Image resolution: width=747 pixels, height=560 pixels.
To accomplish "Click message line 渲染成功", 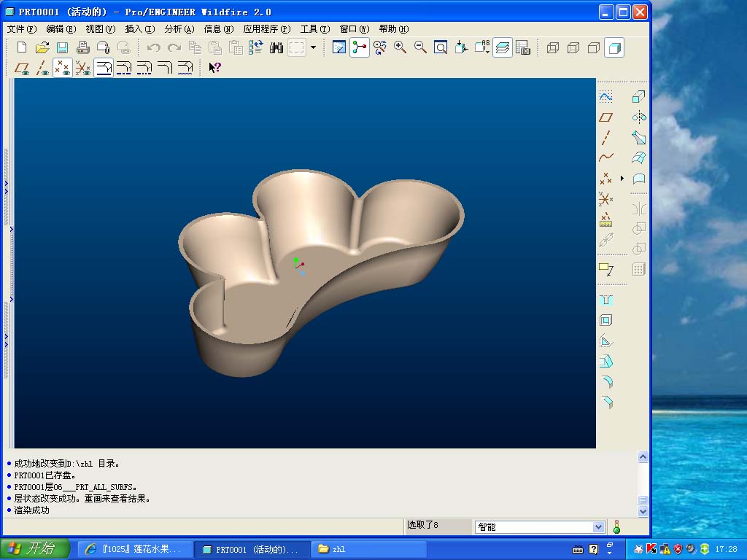I will (x=31, y=510).
